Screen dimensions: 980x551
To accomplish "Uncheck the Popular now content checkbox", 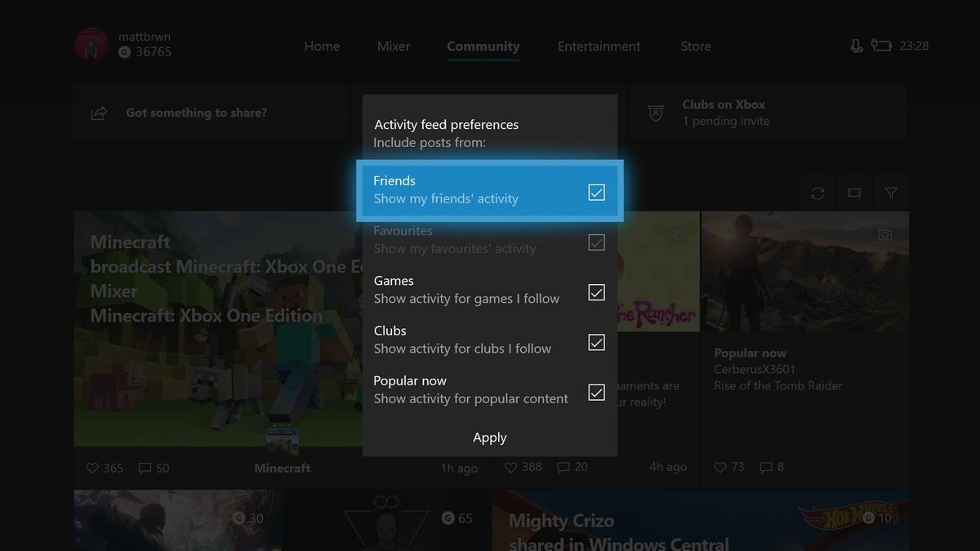I will pos(596,392).
